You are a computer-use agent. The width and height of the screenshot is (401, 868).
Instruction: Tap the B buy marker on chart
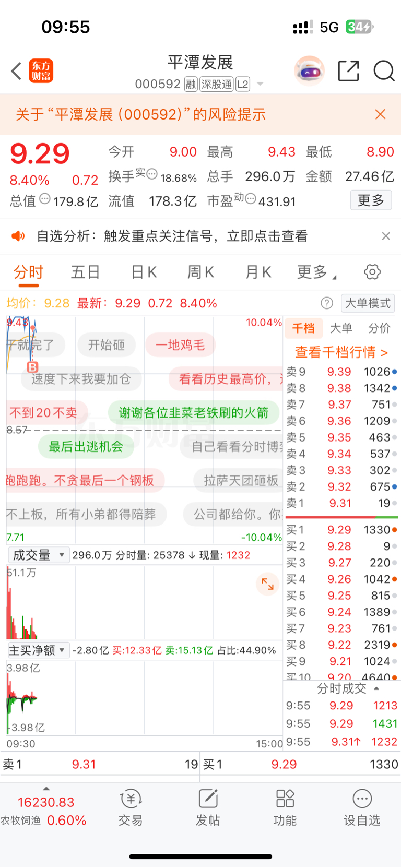click(x=32, y=367)
